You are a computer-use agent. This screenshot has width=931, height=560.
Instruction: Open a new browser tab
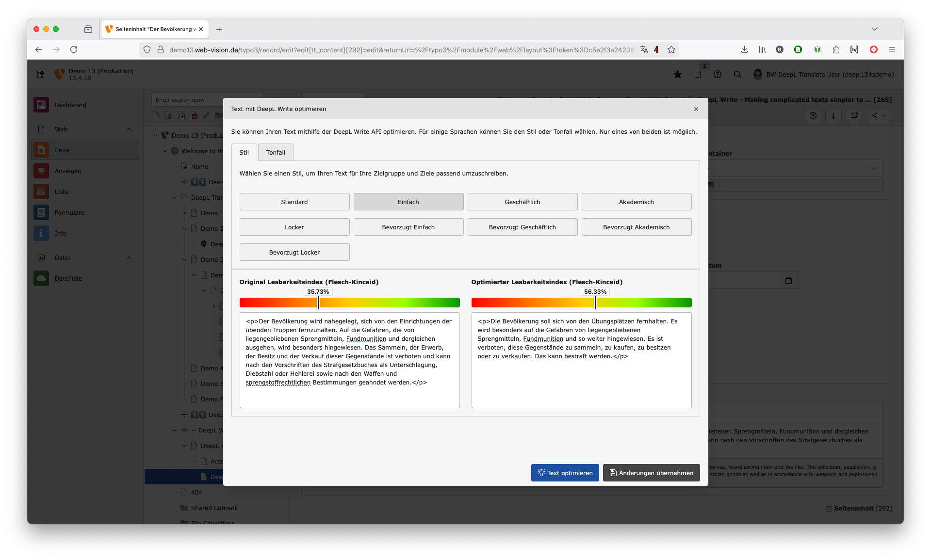[x=219, y=29]
